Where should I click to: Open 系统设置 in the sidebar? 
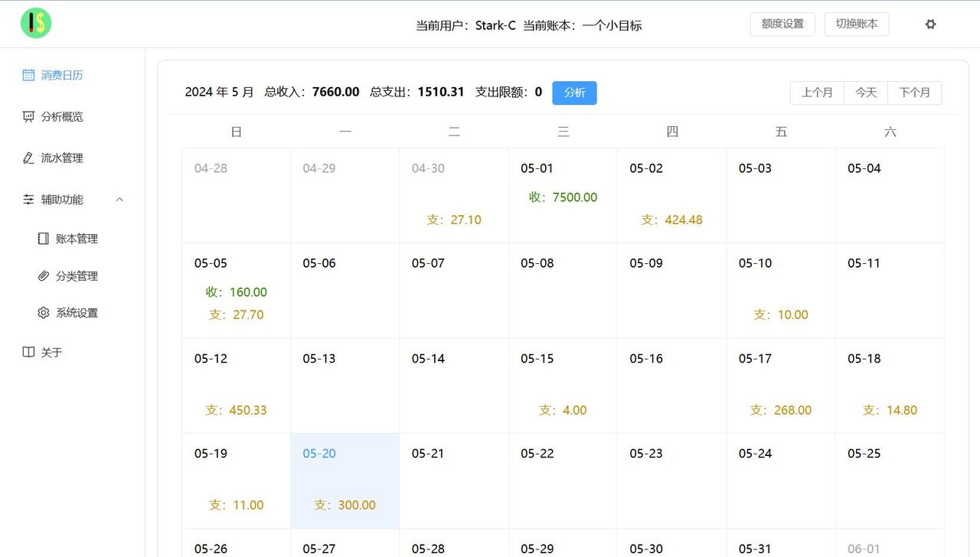coord(72,312)
